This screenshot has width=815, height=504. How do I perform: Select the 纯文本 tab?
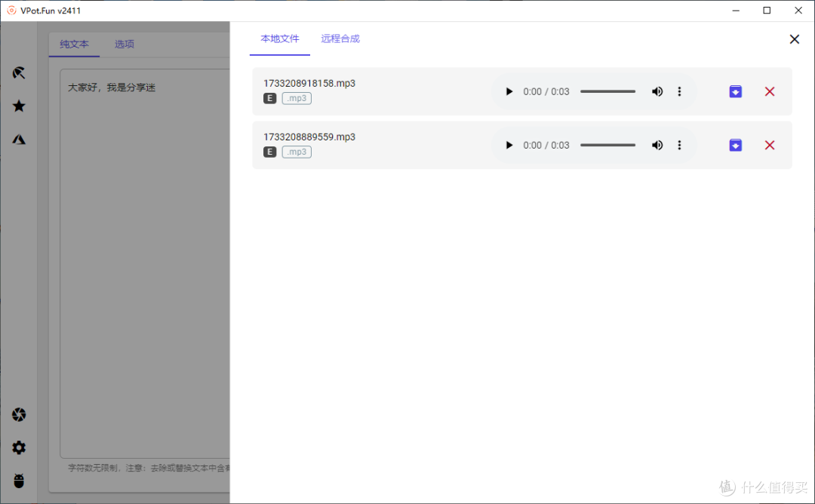74,45
